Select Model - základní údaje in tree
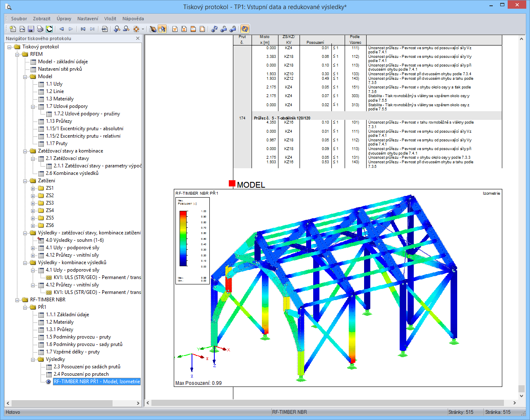This screenshot has width=530, height=420. click(63, 62)
